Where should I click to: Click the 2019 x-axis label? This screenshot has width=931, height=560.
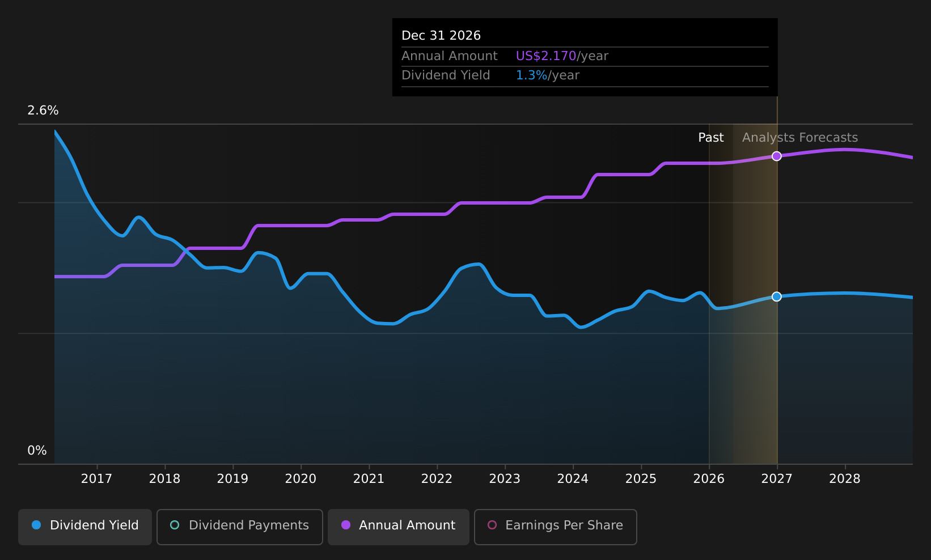point(232,479)
